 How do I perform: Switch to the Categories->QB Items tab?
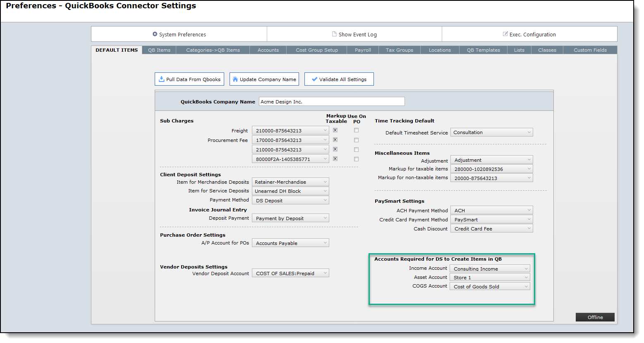click(213, 50)
